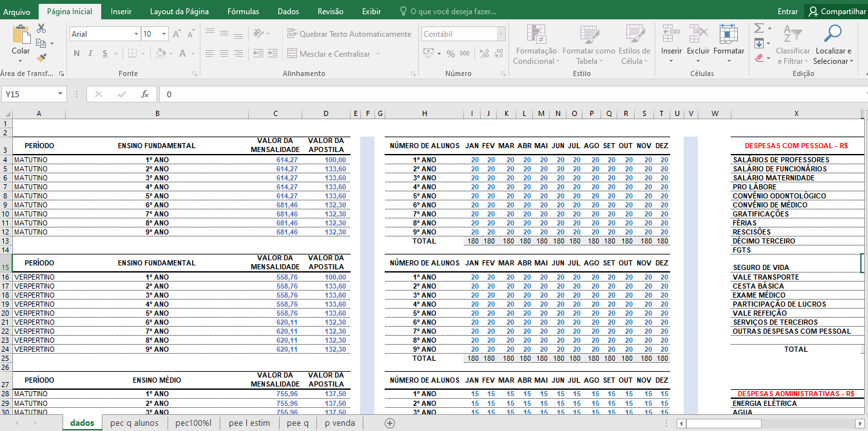The height and width of the screenshot is (431, 868).
Task: Click the Localizar e Selecionar magnifier
Action: [833, 34]
